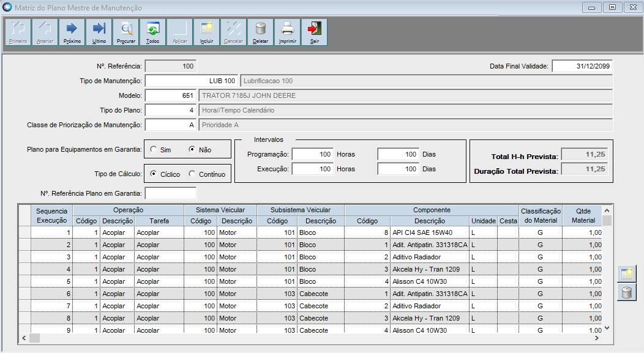This screenshot has width=644, height=353.
Task: Click TRATOR 7185J JOHN DEERE description
Action: 405,95
